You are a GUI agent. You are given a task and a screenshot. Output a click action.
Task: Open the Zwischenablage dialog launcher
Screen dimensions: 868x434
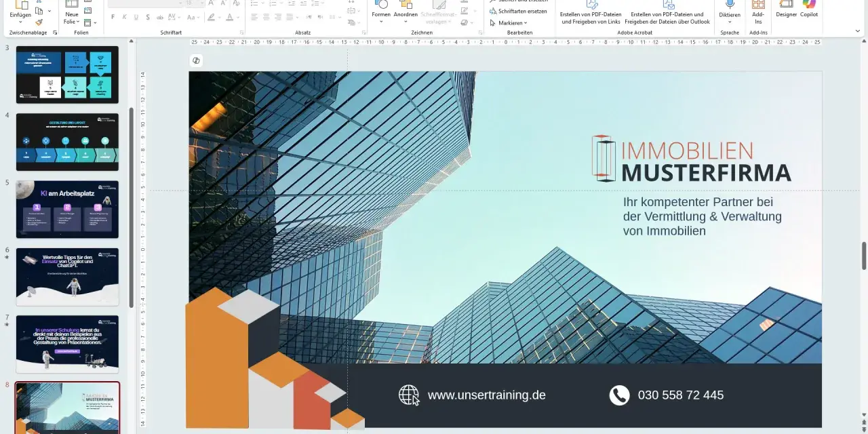(55, 33)
